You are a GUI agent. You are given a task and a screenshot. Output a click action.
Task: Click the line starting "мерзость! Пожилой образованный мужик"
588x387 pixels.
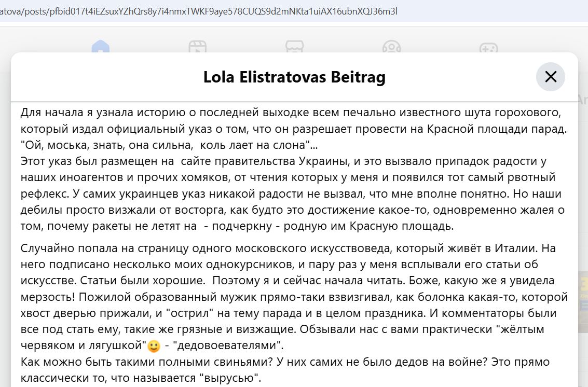294,297
